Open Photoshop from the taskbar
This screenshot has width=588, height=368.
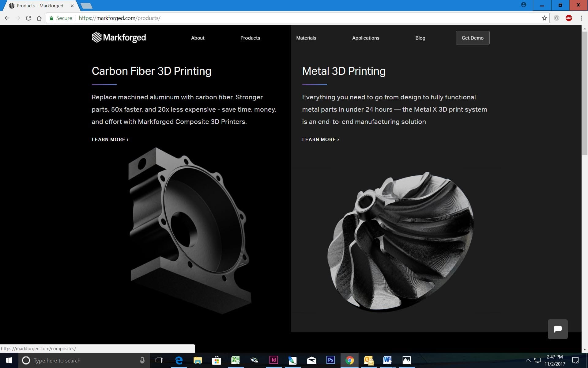coord(330,360)
